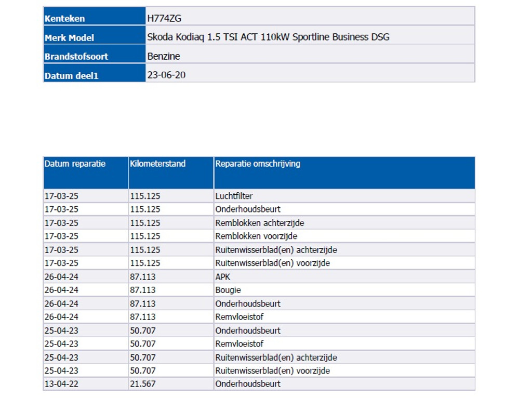The width and height of the screenshot is (532, 399).
Task: Select Ruitenwisserblad(en) voorzijde at 50.707 km
Action: coord(272,371)
